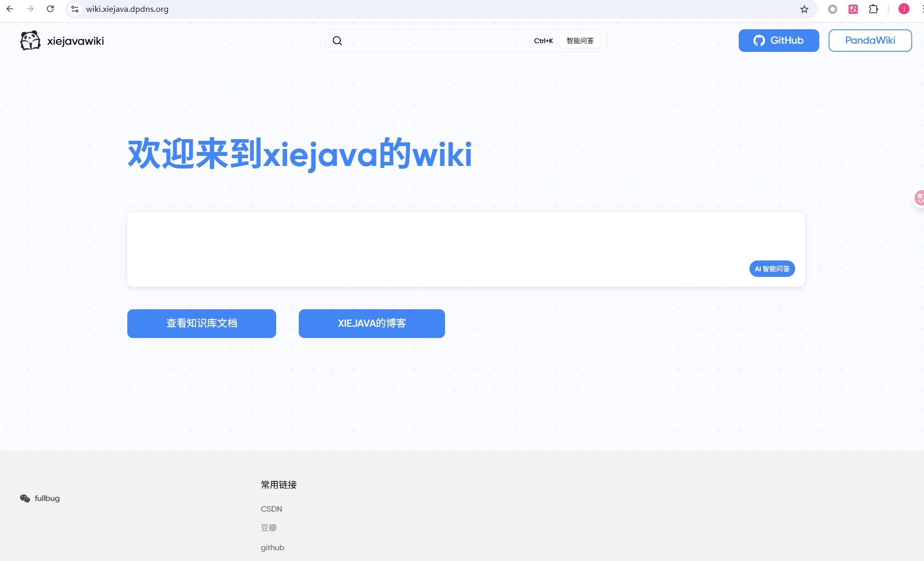Open the browser extensions puzzle icon
924x561 pixels.
click(x=874, y=9)
